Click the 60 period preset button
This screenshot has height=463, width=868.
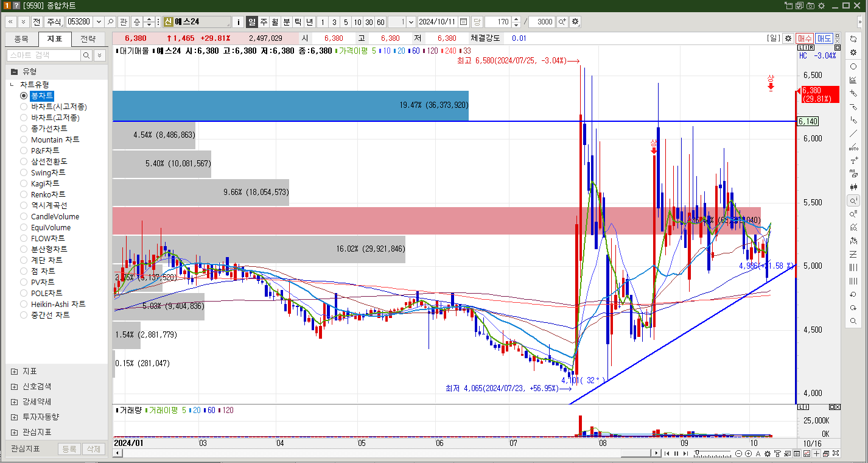tap(380, 22)
